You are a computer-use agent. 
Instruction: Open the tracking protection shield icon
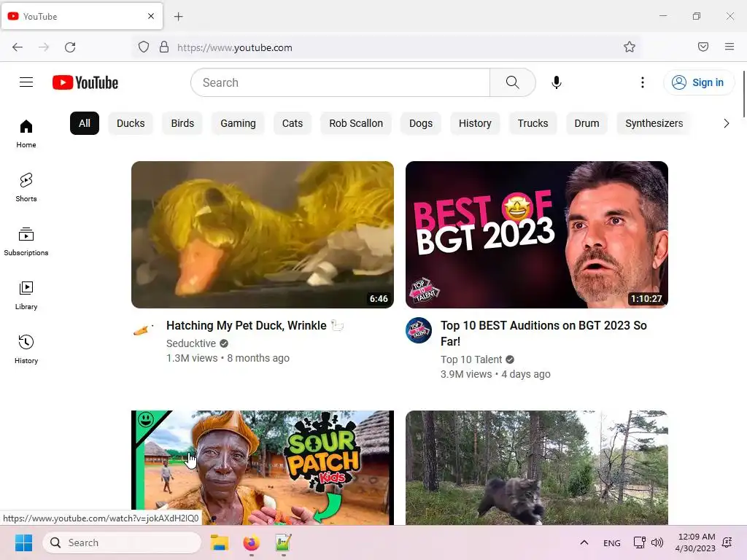(x=144, y=47)
